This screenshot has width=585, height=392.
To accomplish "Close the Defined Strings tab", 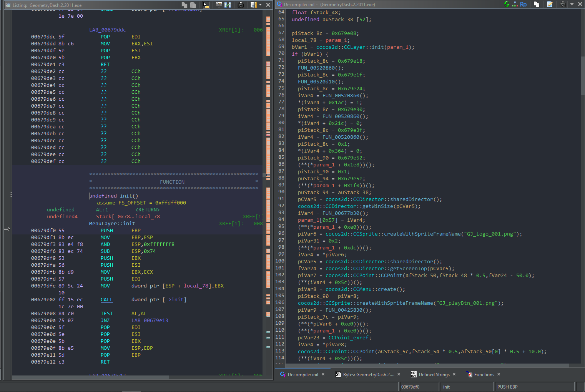I will [454, 374].
